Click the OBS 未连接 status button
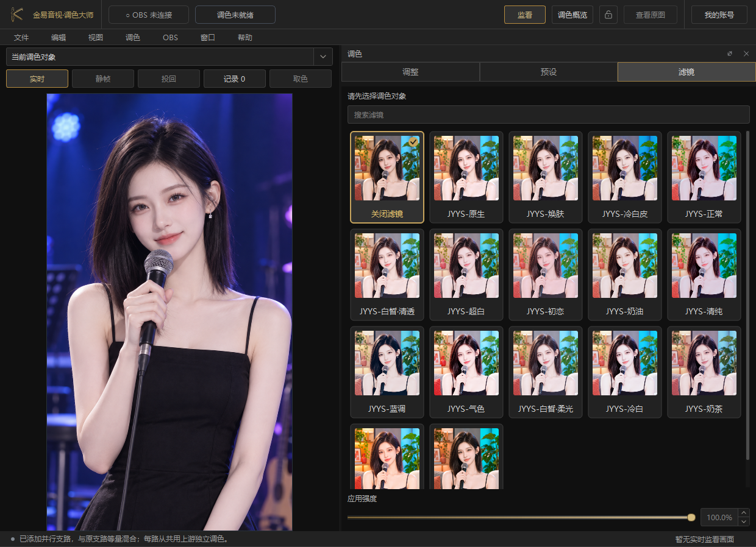The height and width of the screenshot is (547, 756). coord(149,15)
